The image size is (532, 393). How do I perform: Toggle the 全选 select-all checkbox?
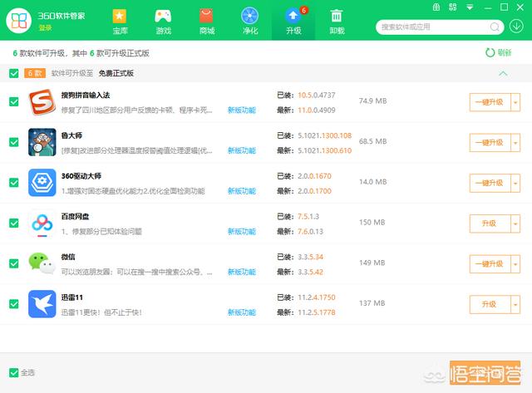point(13,372)
